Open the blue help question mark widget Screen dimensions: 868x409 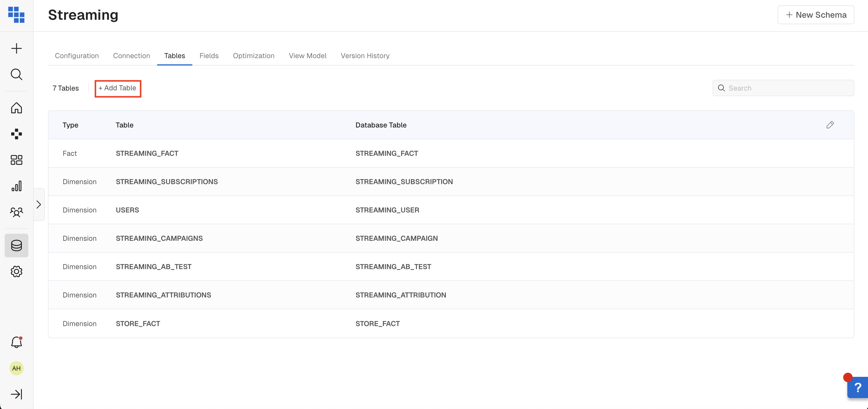[858, 388]
